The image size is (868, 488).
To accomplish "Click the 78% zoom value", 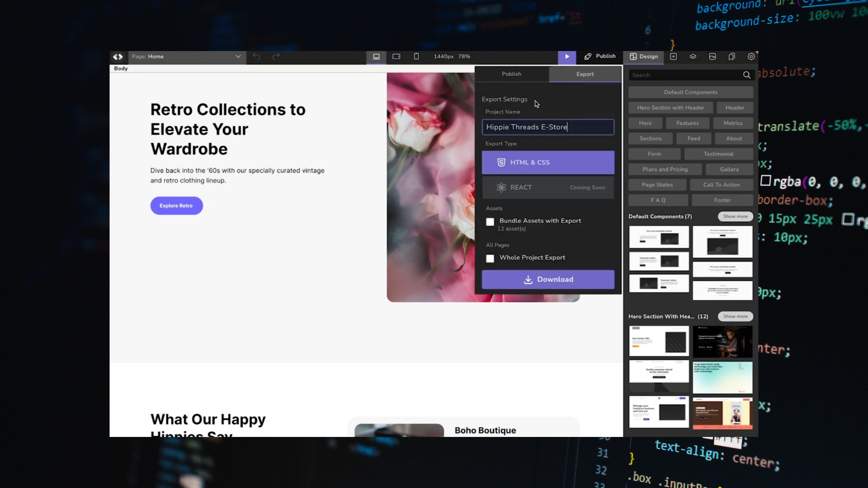I will tap(464, 56).
